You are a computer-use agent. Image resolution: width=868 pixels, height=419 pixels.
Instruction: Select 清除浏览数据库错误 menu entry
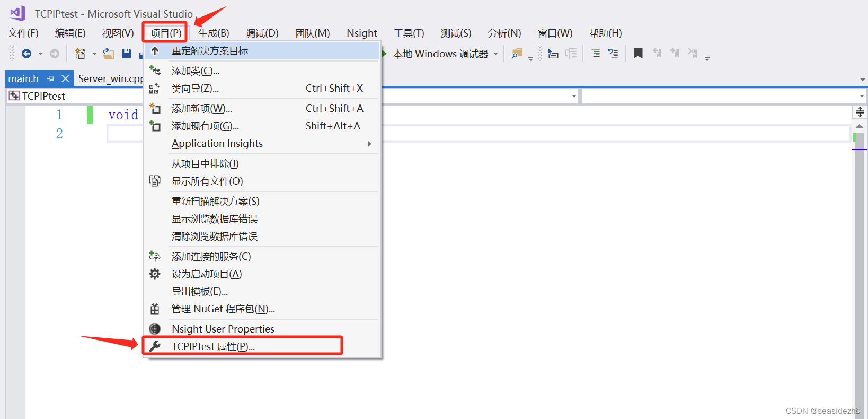tap(262, 237)
